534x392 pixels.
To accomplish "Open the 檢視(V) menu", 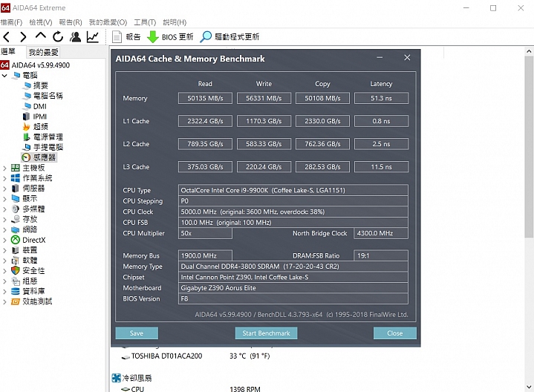I will pos(41,22).
